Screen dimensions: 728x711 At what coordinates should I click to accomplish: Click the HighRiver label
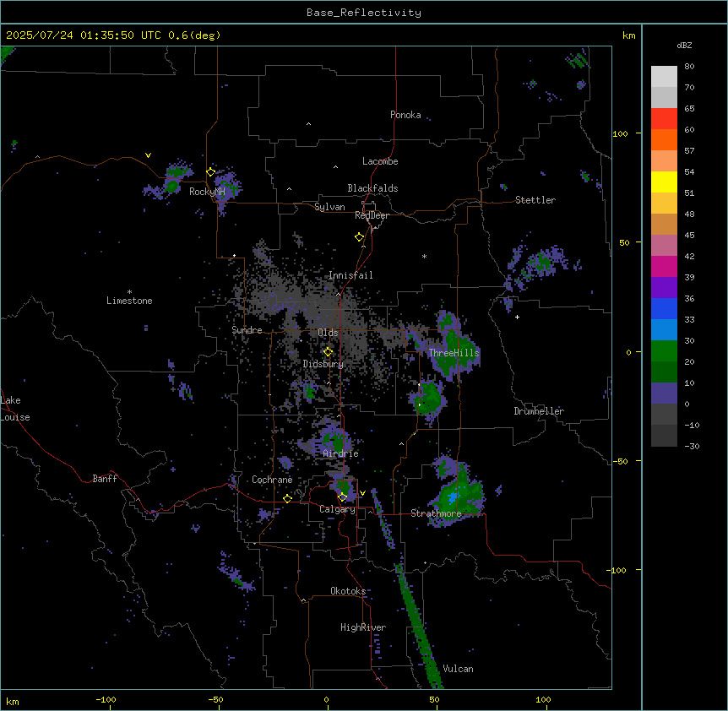[x=363, y=627]
